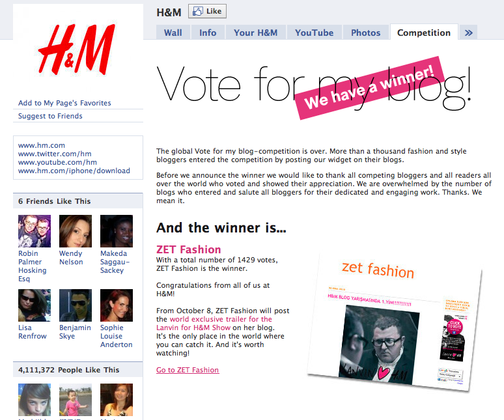
Task: Click Sophie Louise Anderton's name
Action: point(117,336)
